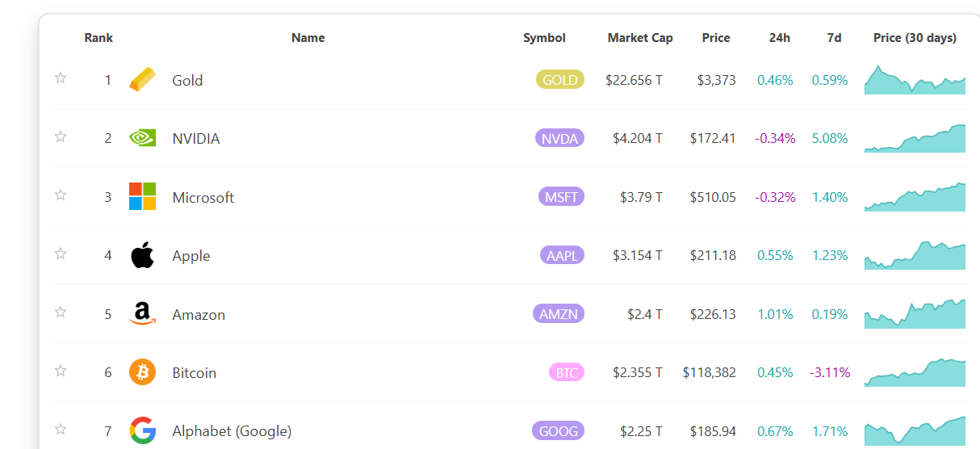This screenshot has width=980, height=449.
Task: Sort by 7d column header
Action: click(x=834, y=38)
